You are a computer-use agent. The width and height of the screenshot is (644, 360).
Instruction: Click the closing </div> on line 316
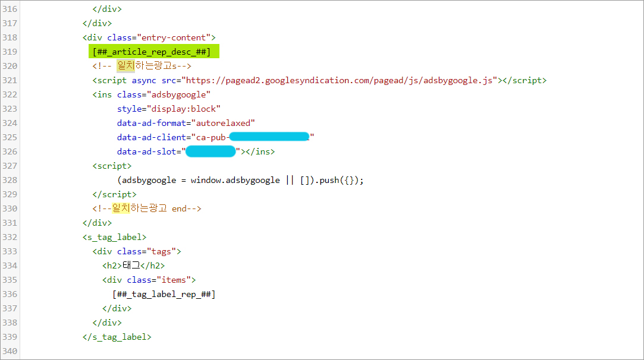(107, 9)
